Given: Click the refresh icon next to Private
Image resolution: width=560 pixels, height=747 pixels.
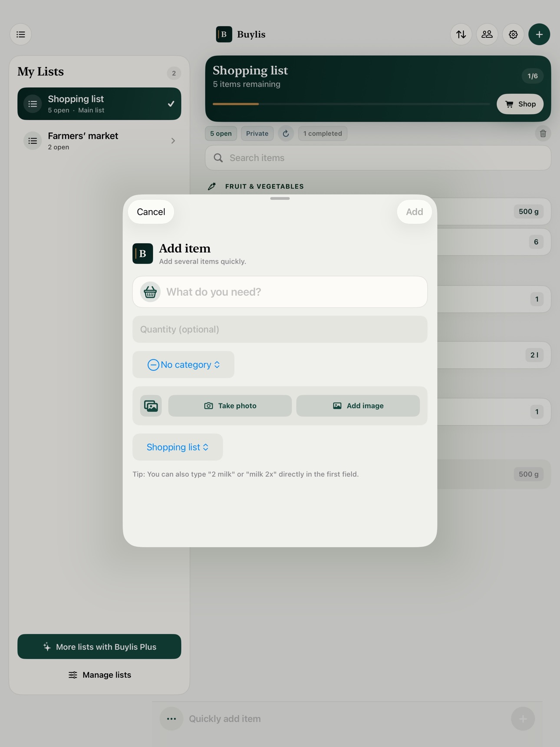Looking at the screenshot, I should [x=286, y=133].
